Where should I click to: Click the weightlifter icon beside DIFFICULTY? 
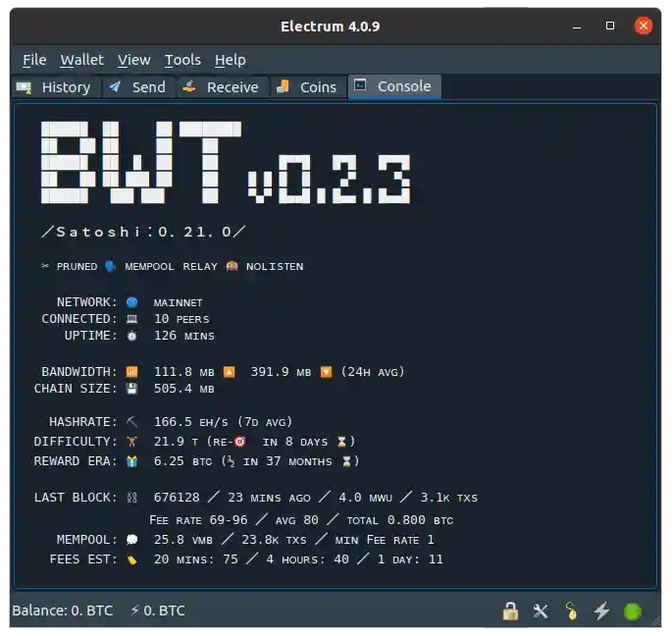click(x=132, y=442)
